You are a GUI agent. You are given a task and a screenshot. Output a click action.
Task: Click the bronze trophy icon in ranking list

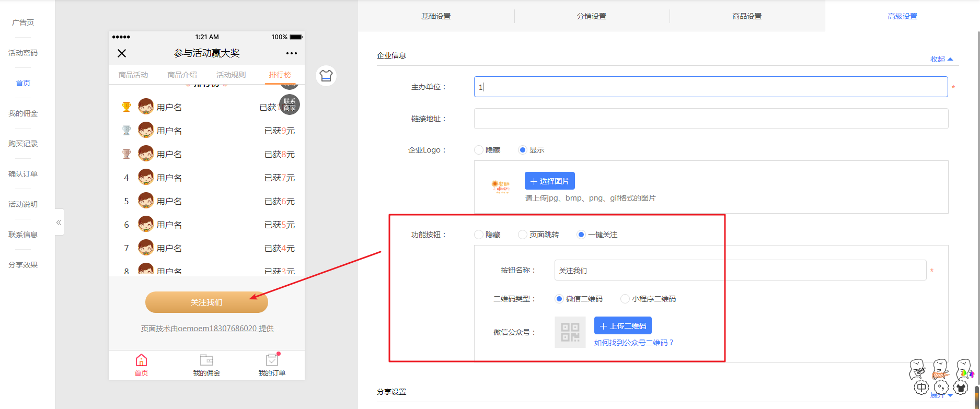pyautogui.click(x=126, y=154)
